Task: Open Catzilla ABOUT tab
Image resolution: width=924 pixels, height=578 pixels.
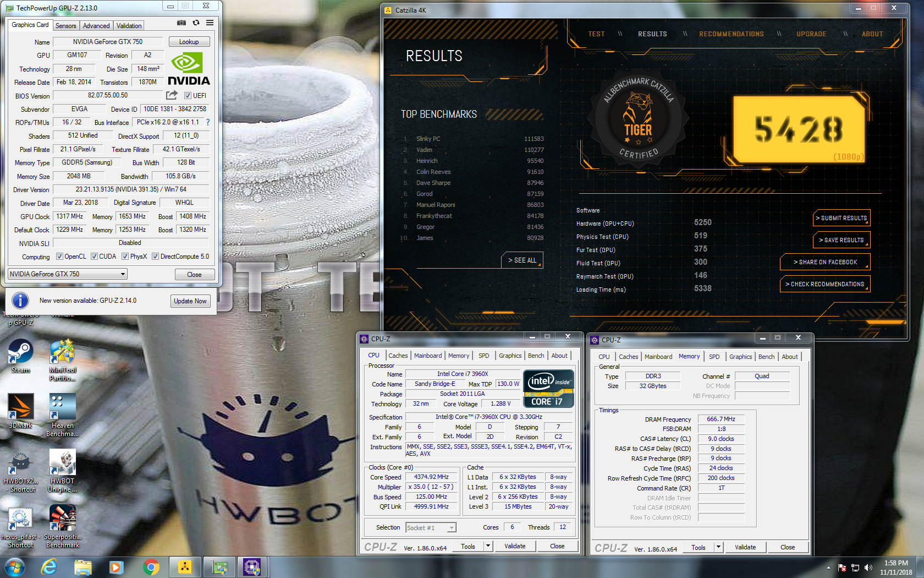Action: tap(872, 34)
